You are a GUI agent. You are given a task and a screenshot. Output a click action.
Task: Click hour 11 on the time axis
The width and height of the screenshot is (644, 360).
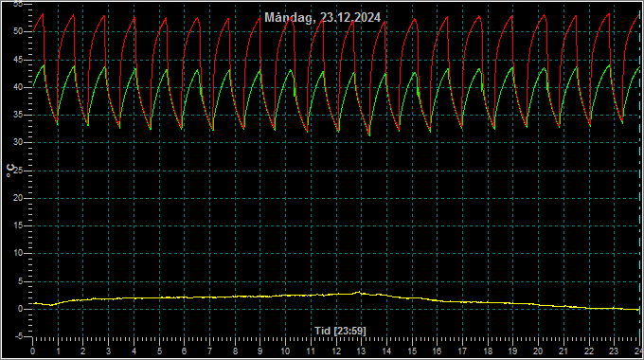311,351
